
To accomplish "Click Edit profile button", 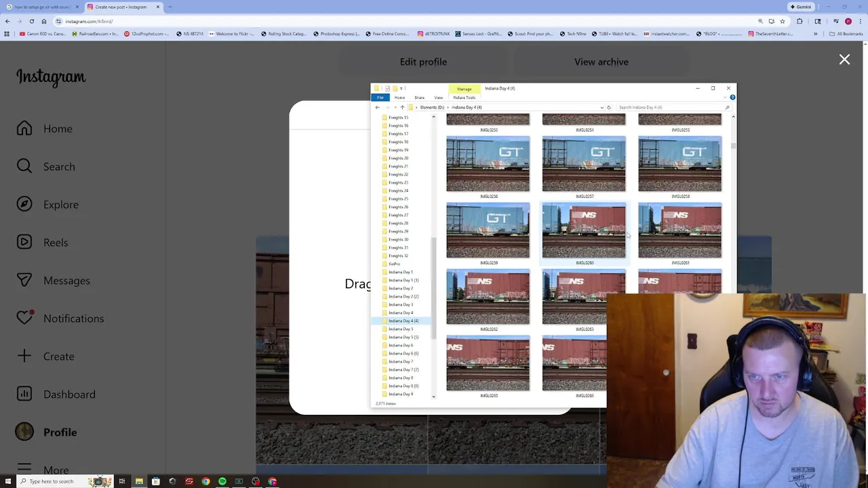I will pyautogui.click(x=423, y=62).
